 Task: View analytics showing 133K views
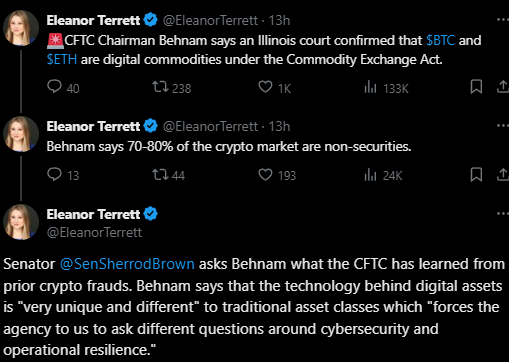(370, 88)
